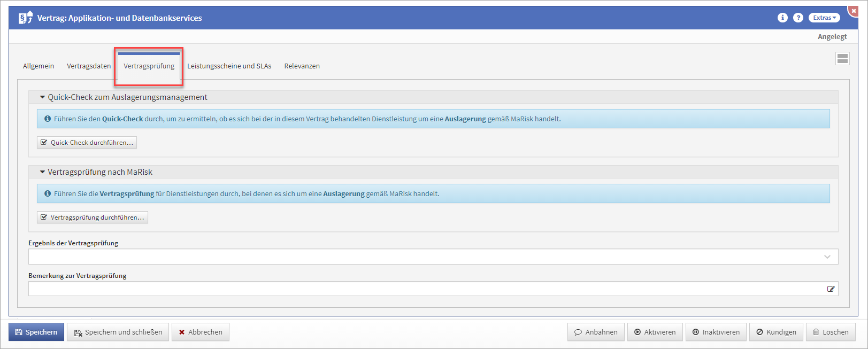868x349 pixels.
Task: Collapse the Vertragsprüfung nach MaRisk section
Action: [x=43, y=172]
